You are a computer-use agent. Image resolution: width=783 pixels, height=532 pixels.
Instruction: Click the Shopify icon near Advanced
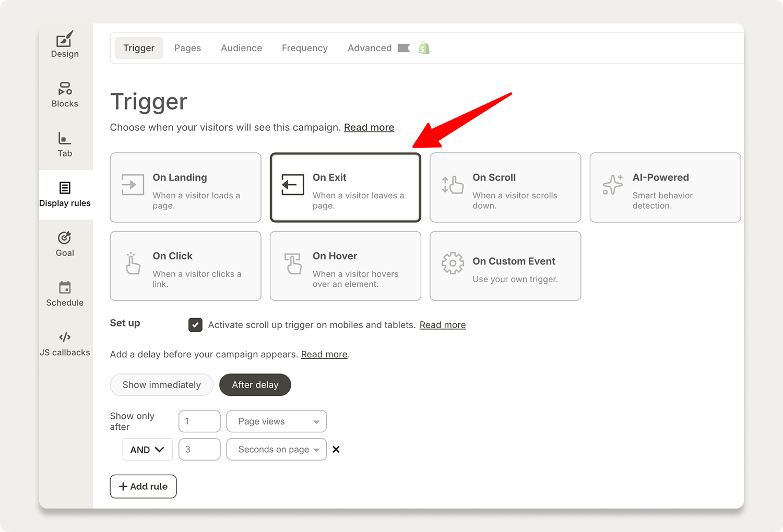pos(423,47)
